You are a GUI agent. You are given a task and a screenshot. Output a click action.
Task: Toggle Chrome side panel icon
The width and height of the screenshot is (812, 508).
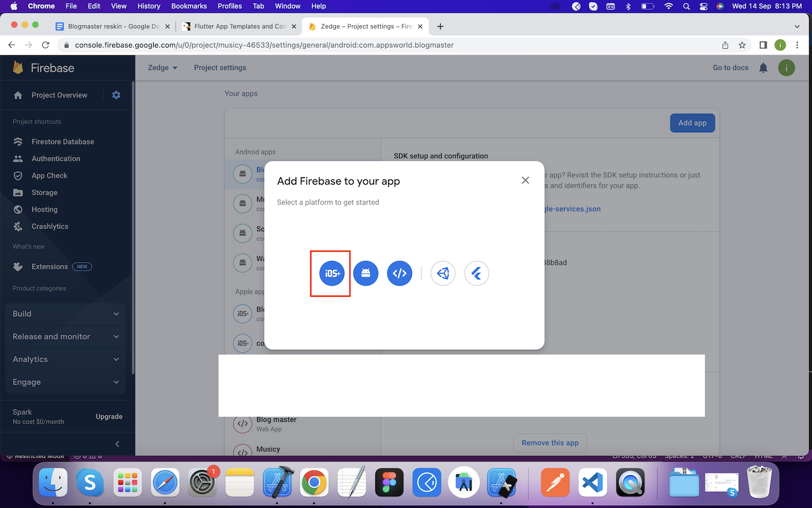[763, 45]
